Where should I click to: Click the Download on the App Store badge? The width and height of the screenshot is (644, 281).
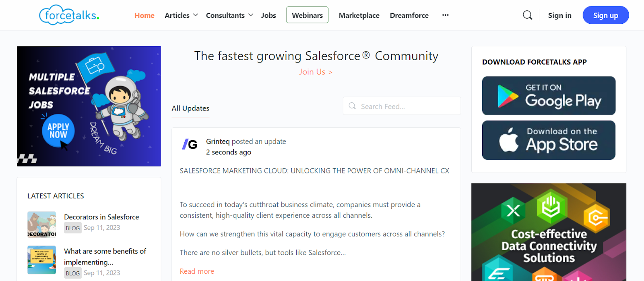coord(549,140)
